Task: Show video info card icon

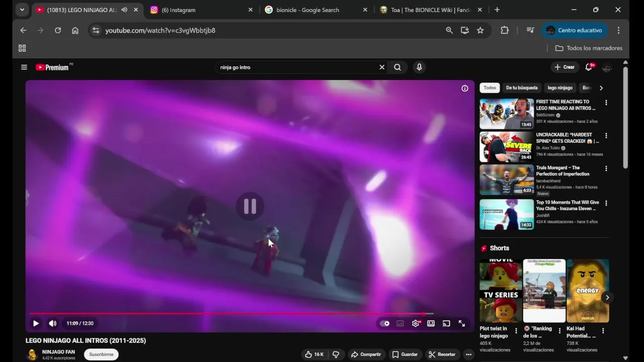Action: pyautogui.click(x=465, y=88)
